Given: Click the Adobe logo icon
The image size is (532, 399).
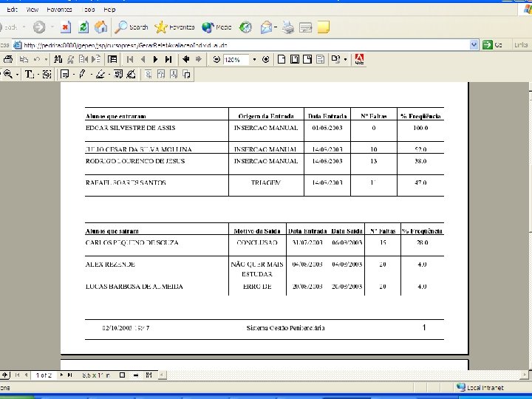Looking at the screenshot, I should pyautogui.click(x=359, y=59).
